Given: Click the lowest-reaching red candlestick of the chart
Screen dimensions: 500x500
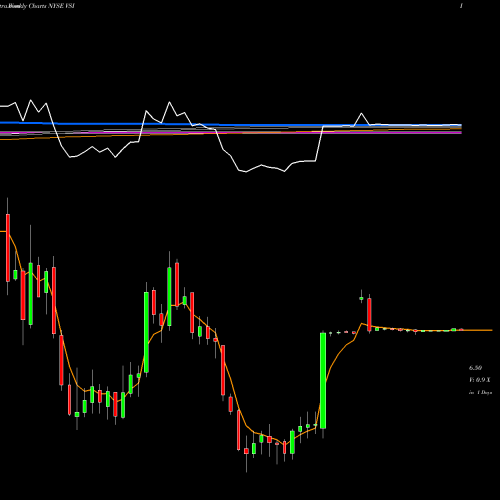Looking at the screenshot, I should (246, 451).
